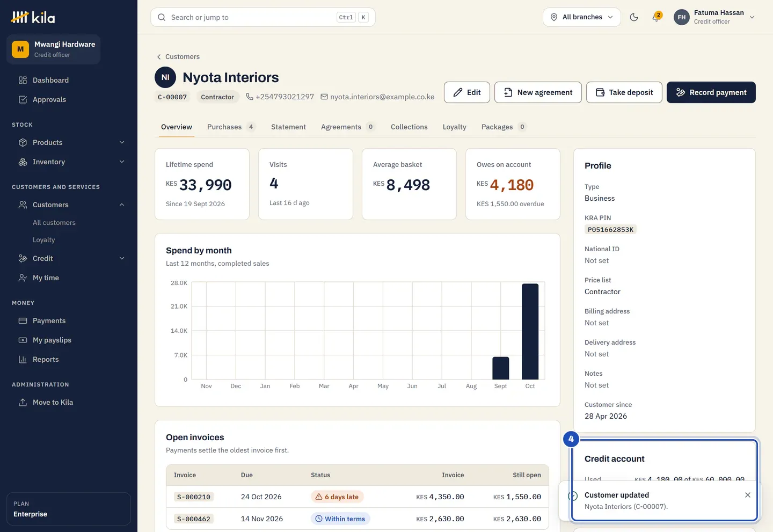Open the Agreements tab
This screenshot has height=532, width=773.
[x=347, y=127]
